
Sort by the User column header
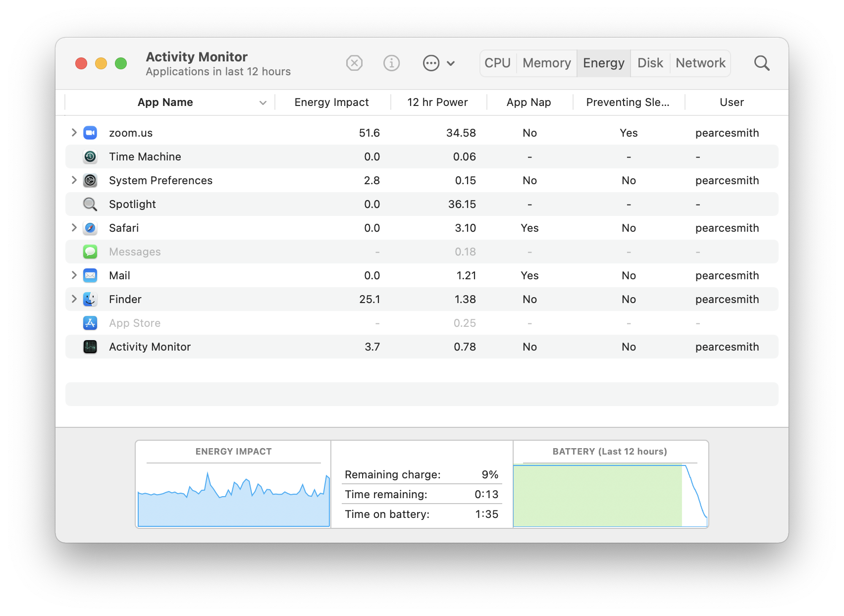(732, 103)
